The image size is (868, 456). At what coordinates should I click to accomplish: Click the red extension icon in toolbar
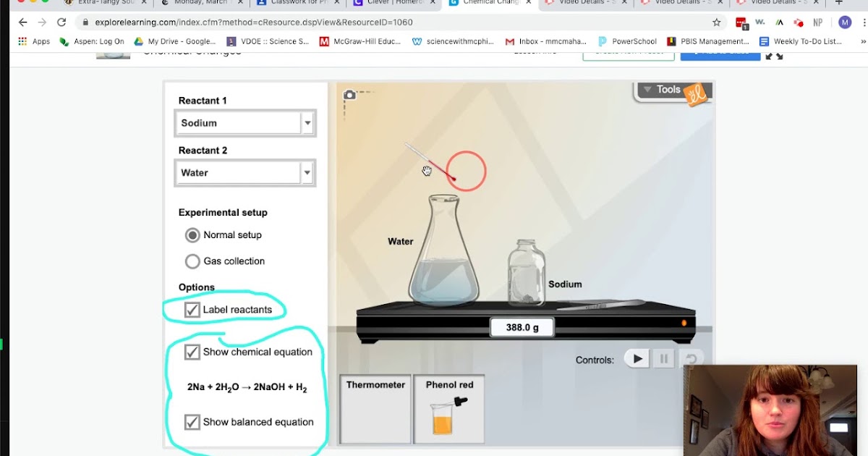click(741, 22)
